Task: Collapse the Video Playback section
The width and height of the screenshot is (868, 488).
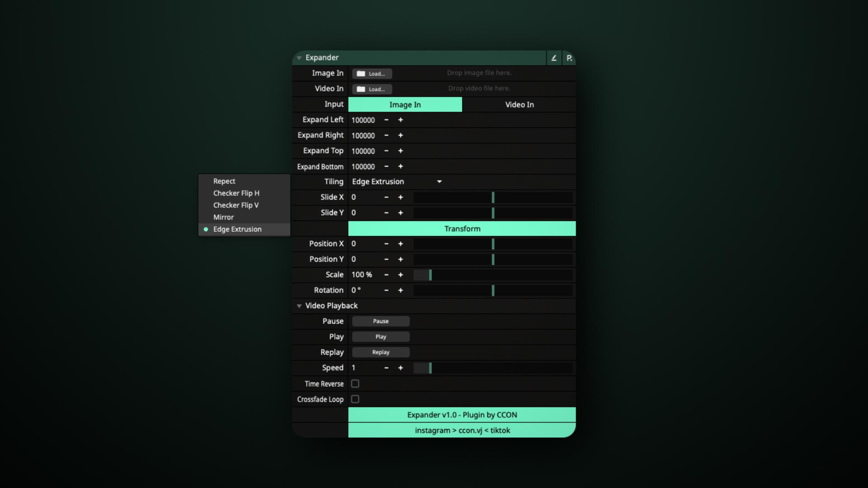Action: (x=299, y=306)
